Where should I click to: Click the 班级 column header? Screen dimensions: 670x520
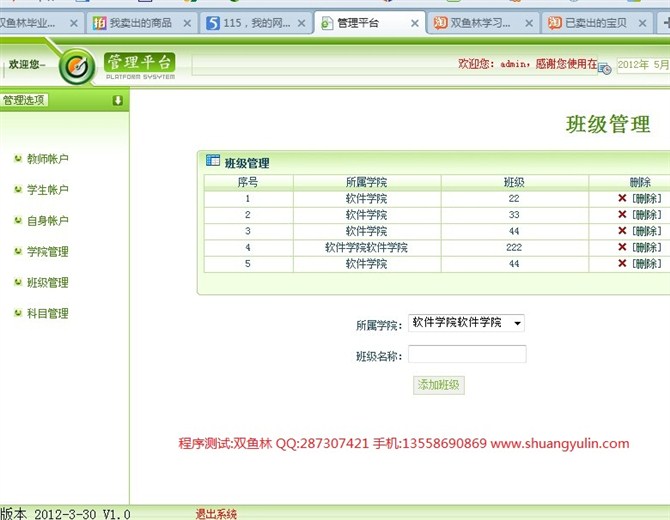tap(514, 182)
